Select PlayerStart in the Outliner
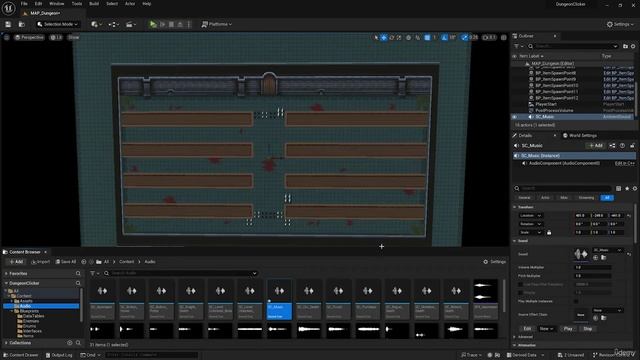Screen dimensions: 640x360 click(x=546, y=104)
